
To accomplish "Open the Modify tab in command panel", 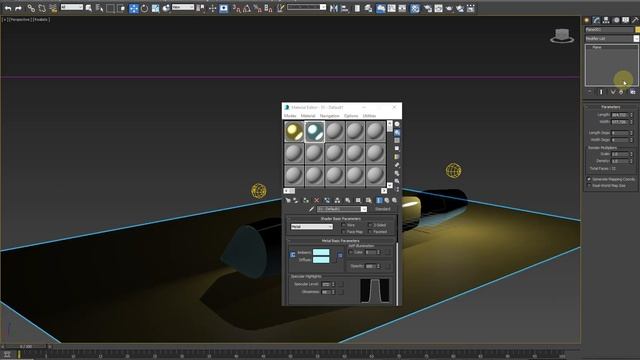I will click(596, 20).
